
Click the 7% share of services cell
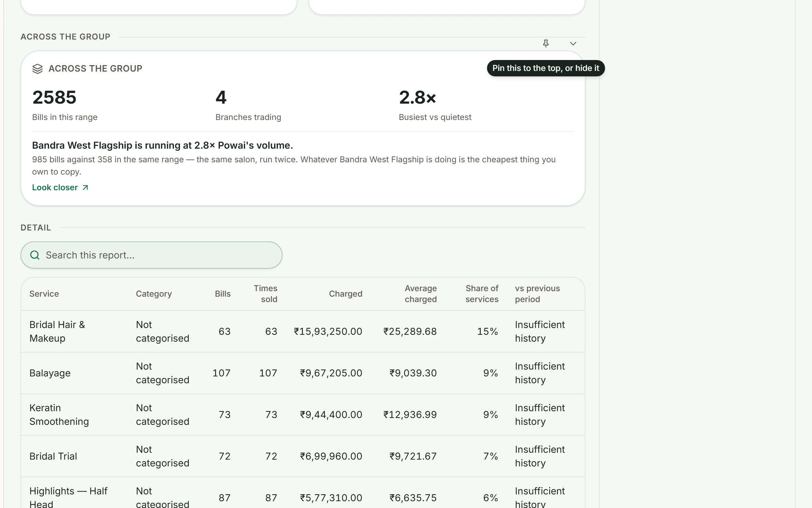pos(491,456)
